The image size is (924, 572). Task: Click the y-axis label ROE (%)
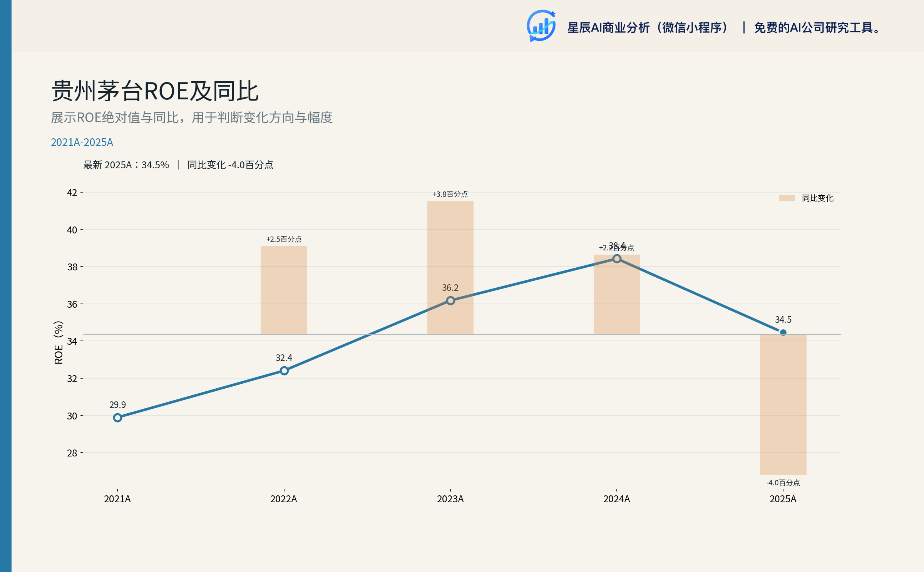point(59,342)
